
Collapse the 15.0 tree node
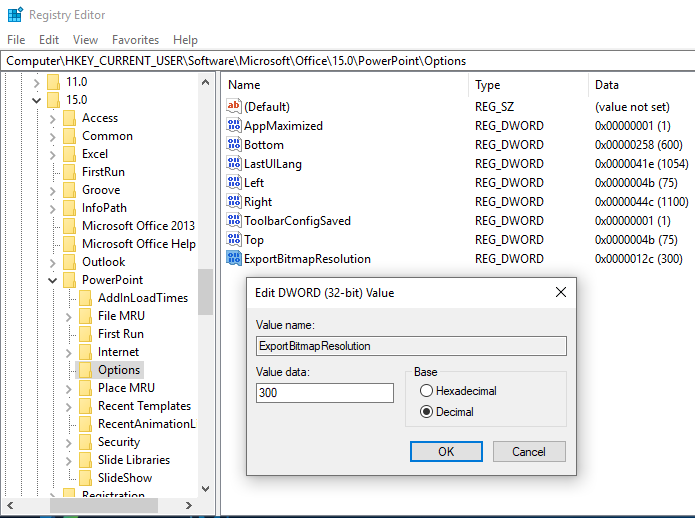point(37,101)
